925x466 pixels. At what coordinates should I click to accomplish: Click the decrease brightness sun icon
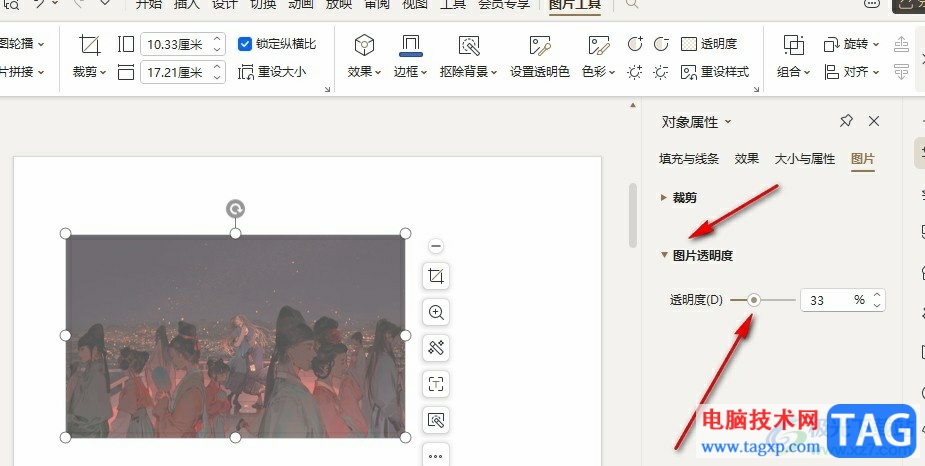click(661, 72)
